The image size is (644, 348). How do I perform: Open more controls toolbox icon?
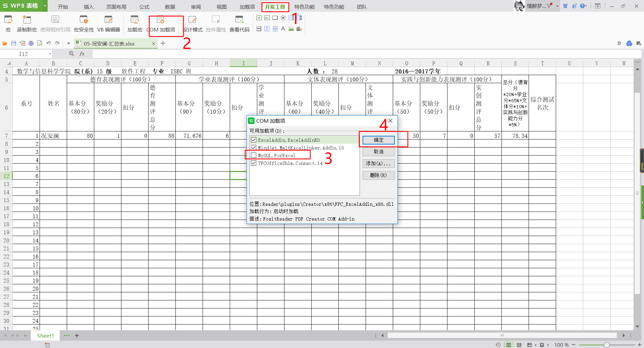tap(299, 29)
